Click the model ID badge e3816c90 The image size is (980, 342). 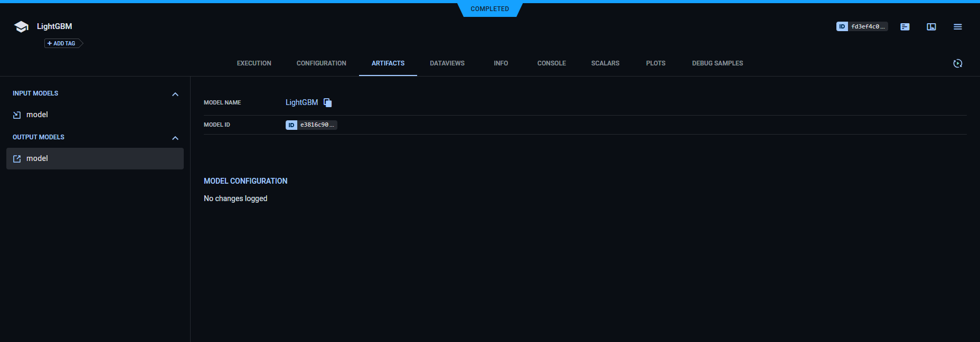(311, 125)
